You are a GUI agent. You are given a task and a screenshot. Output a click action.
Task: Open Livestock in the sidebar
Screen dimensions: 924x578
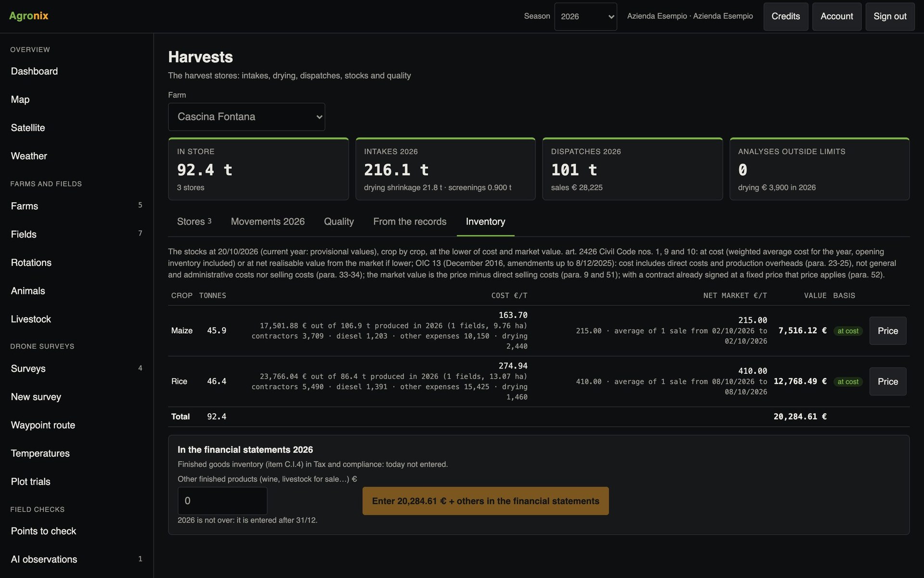pos(77,319)
